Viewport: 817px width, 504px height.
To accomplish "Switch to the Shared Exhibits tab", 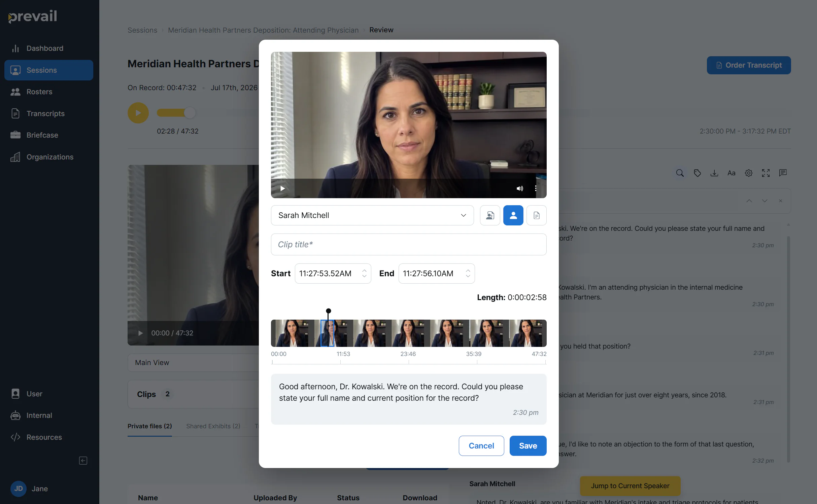I will pyautogui.click(x=213, y=426).
